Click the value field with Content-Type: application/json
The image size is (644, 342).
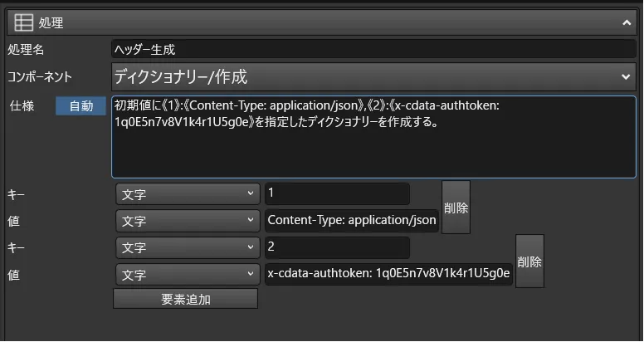[351, 221]
